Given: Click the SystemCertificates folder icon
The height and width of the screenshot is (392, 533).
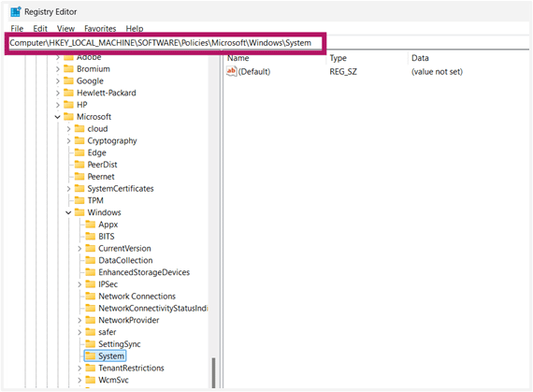Looking at the screenshot, I should tap(79, 188).
